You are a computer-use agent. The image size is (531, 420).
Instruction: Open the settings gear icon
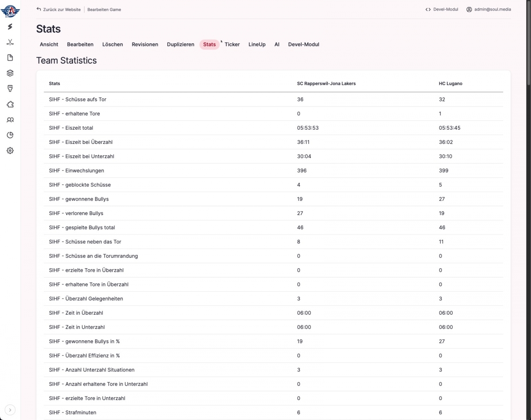tap(10, 150)
